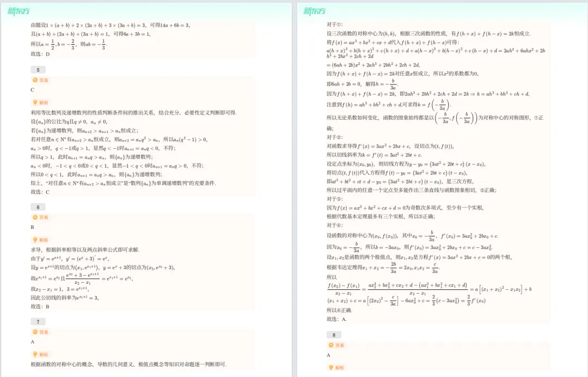Click the line '故选: A.' on right page
588x377 pixels.
[x=337, y=319]
